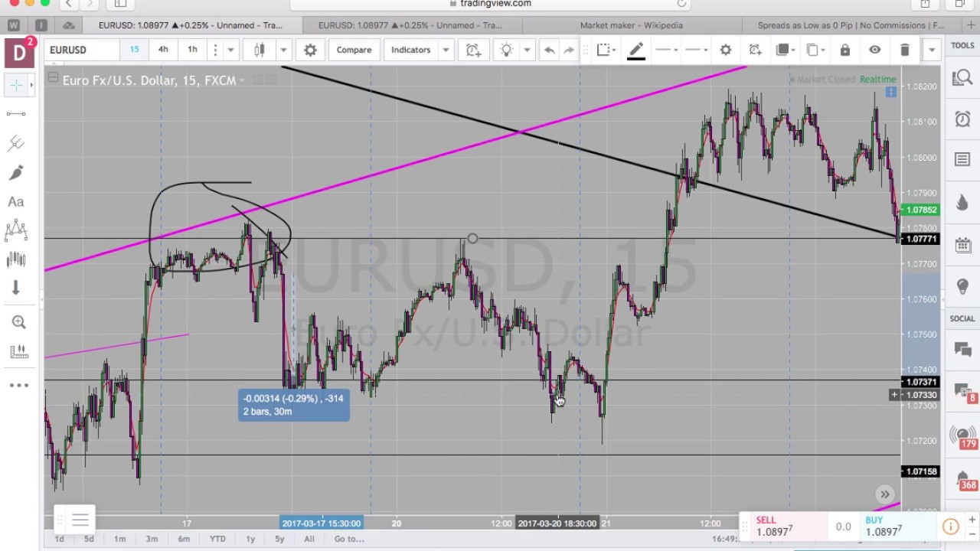Viewport: 980px width, 551px height.
Task: Expand the chart style dropdown arrow
Action: 283,50
